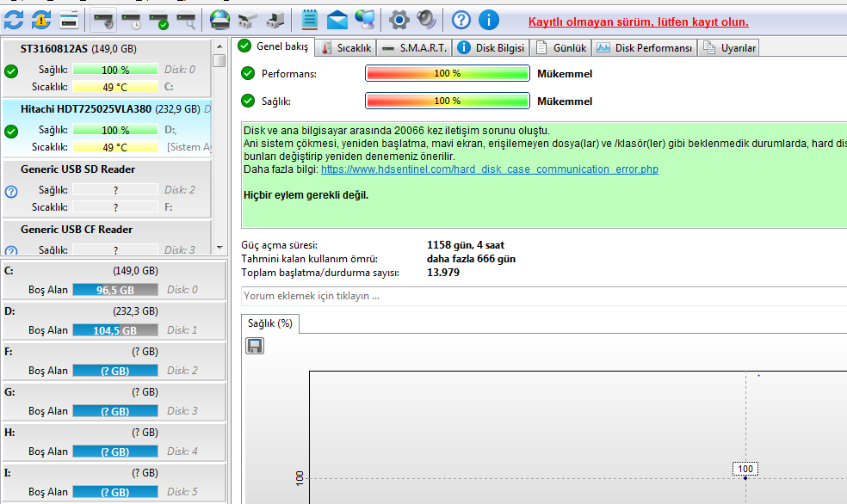This screenshot has height=504, width=847.
Task: Click the disk list scrollbar thumb
Action: [x=219, y=60]
